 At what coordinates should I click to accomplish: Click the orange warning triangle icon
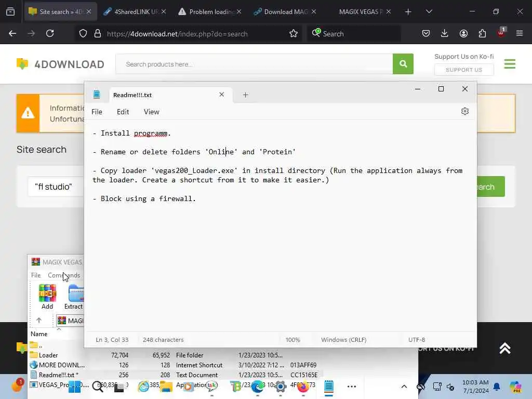click(28, 113)
